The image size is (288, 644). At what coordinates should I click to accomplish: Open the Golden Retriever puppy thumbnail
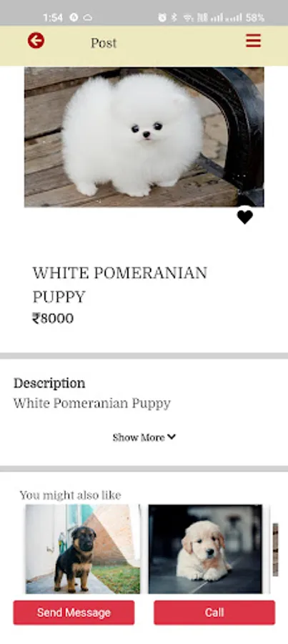coord(205,549)
